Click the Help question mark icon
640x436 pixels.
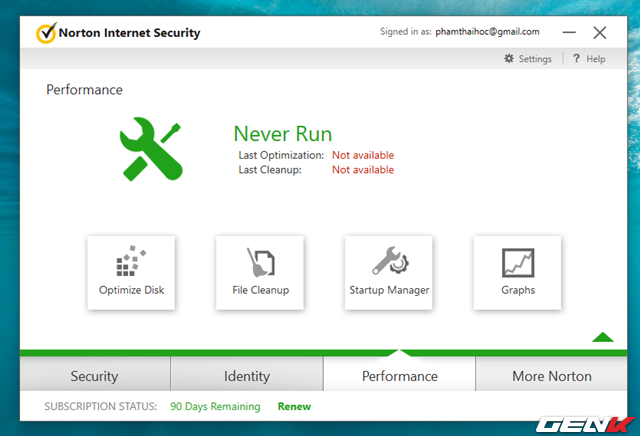576,58
